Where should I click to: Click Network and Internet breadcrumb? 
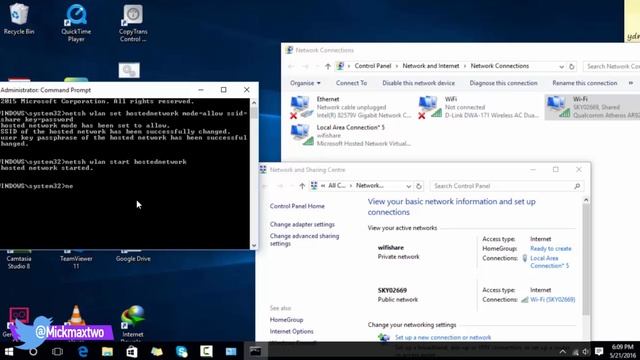[431, 66]
